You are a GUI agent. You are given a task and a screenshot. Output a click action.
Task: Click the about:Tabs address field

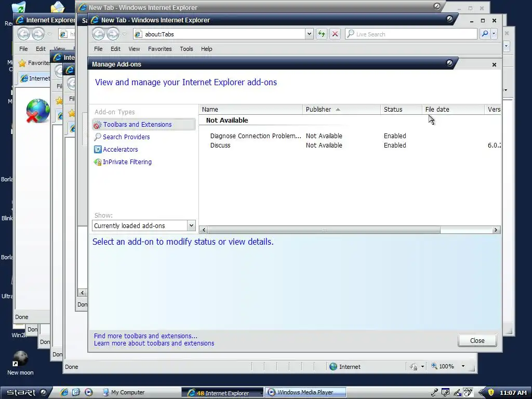pyautogui.click(x=220, y=34)
